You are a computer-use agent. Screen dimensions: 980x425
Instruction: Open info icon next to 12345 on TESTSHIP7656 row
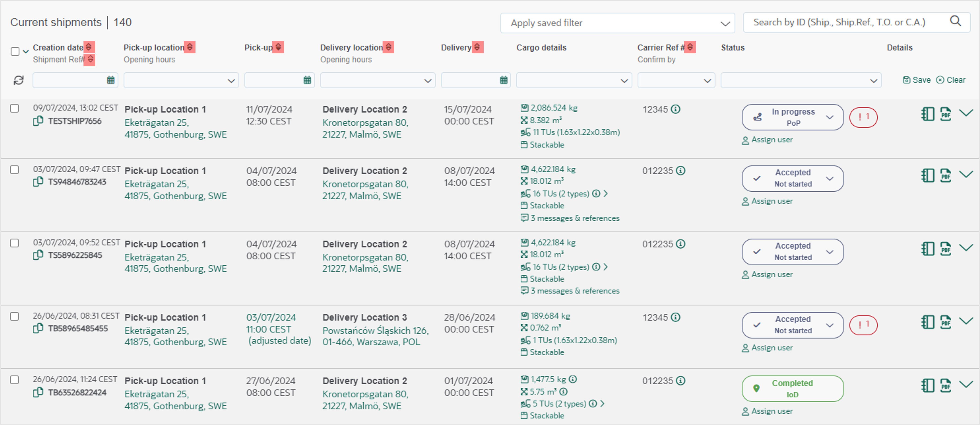click(x=676, y=109)
